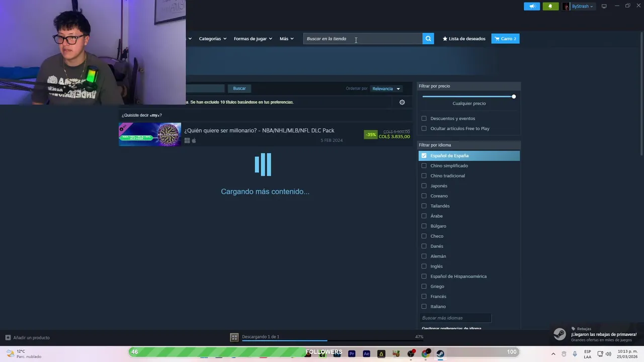
Task: Check the Coreano language filter
Action: pos(424,196)
